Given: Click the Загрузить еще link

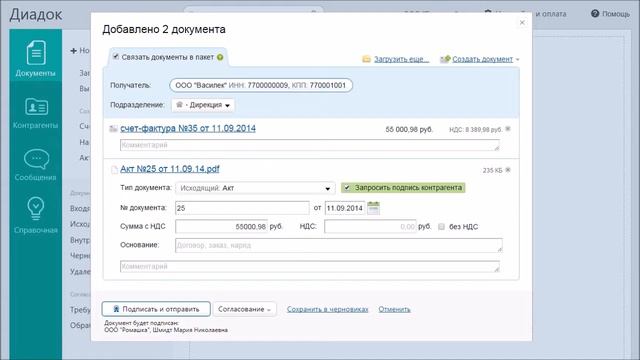Looking at the screenshot, I should click(x=401, y=59).
